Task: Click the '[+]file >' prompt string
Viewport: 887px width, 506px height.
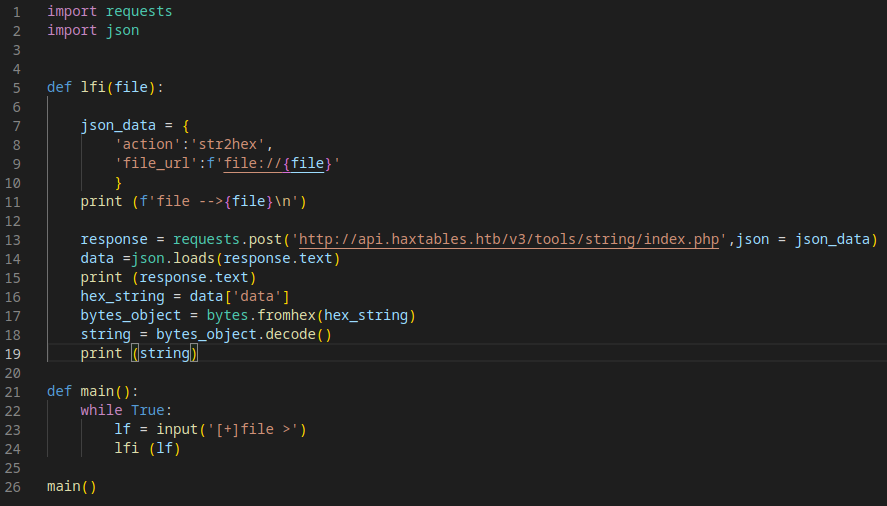Action: (252, 430)
